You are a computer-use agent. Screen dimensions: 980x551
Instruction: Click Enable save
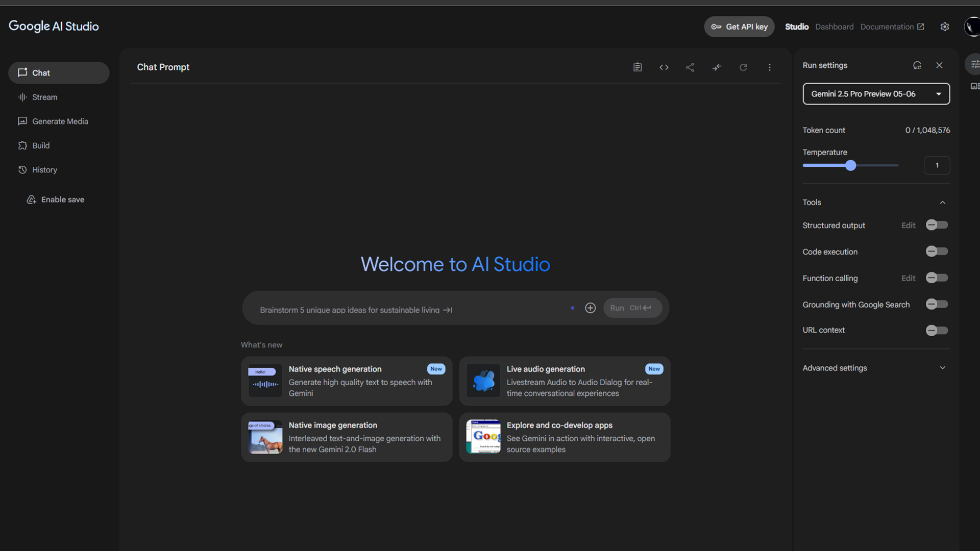point(56,199)
